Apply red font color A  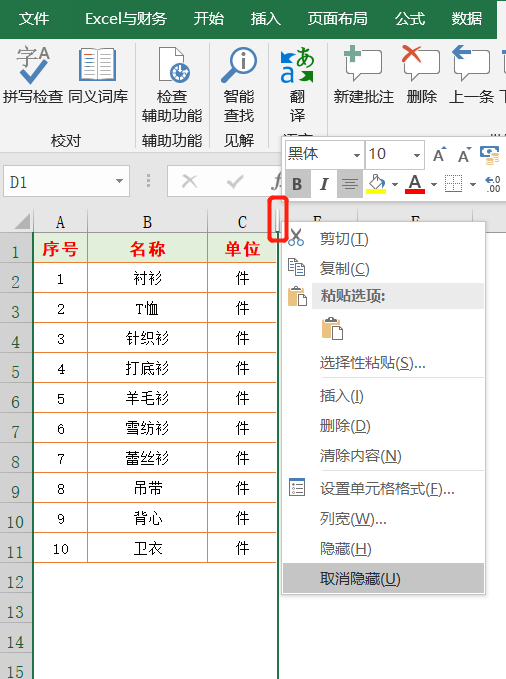click(x=415, y=184)
